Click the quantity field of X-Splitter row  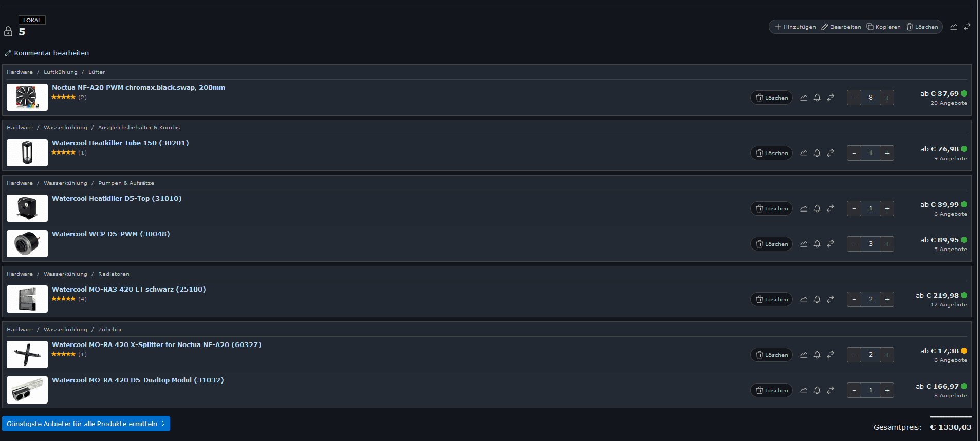871,355
